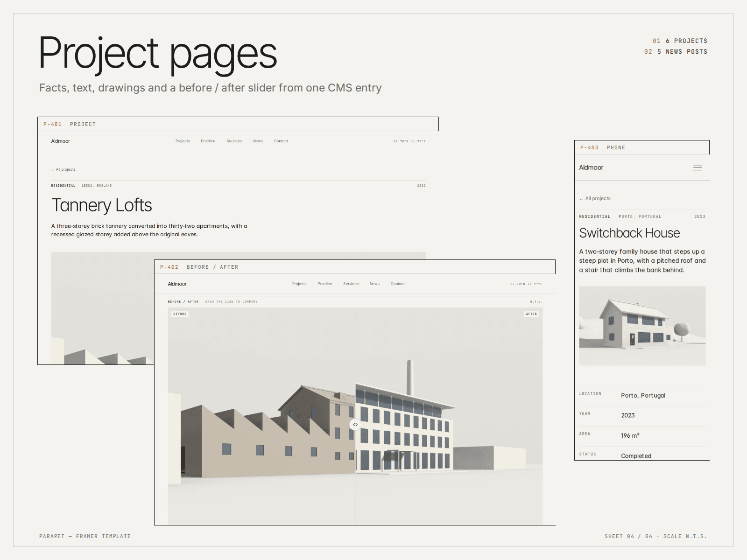747x560 pixels.
Task: Select the P-402 Before / After frame label
Action: pos(199,267)
